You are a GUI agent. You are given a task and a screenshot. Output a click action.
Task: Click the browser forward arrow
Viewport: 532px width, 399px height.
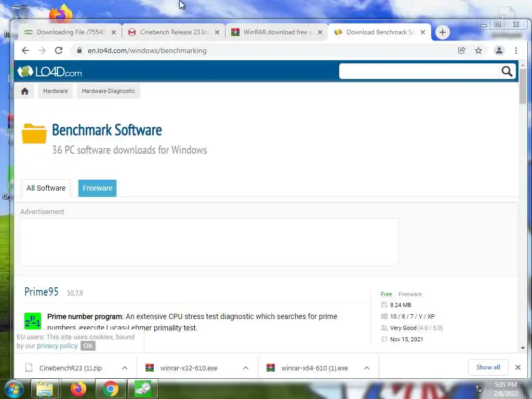click(42, 50)
